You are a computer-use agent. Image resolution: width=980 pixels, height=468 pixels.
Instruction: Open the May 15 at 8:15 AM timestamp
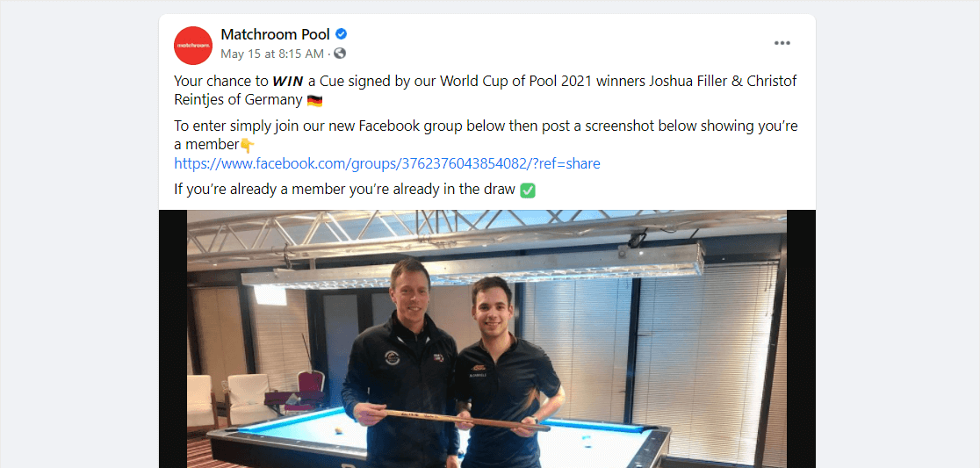click(x=272, y=54)
